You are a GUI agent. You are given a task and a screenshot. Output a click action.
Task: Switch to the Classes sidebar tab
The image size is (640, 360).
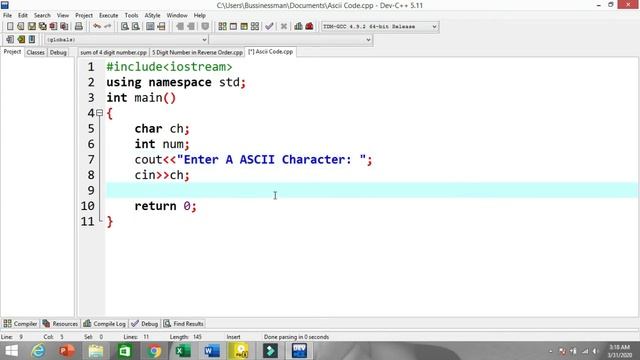[x=36, y=52]
